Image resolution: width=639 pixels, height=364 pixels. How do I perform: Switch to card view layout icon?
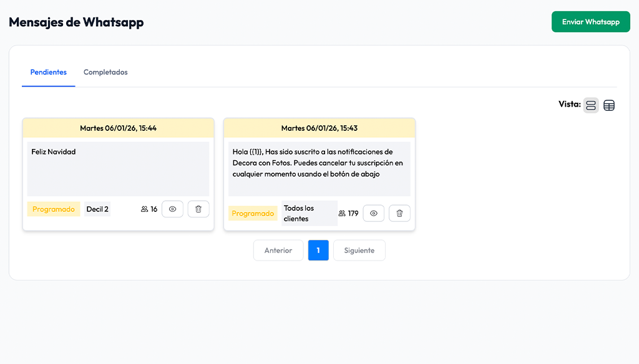pos(590,105)
